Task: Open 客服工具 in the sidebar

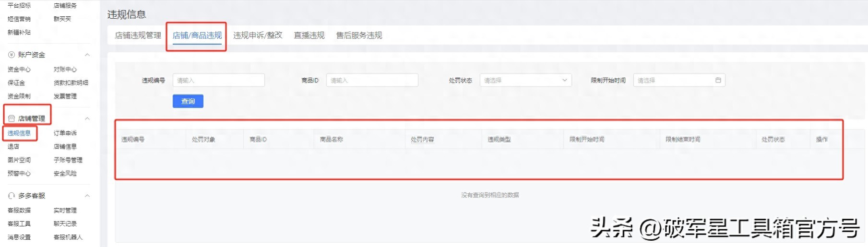Action: coord(19,224)
